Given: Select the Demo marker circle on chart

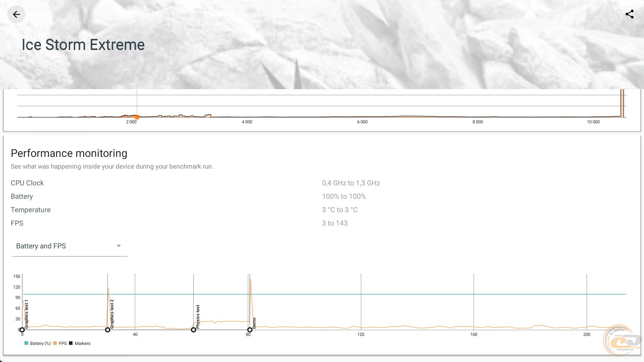Looking at the screenshot, I should click(x=250, y=330).
